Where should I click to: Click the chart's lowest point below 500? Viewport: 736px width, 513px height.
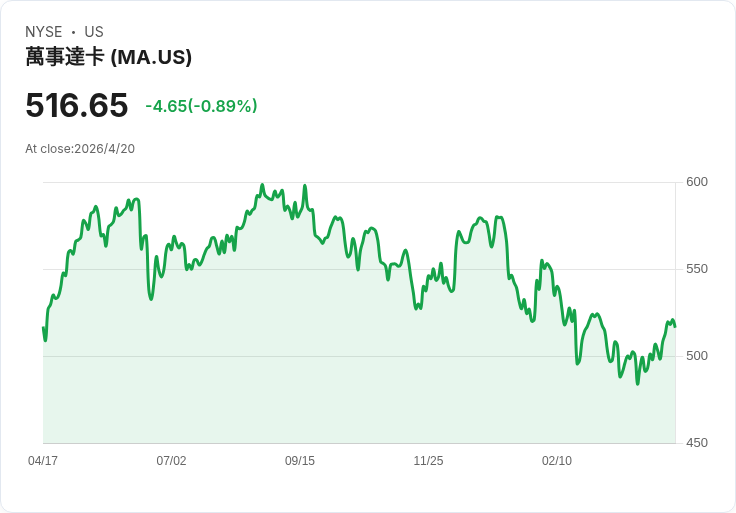click(x=637, y=384)
